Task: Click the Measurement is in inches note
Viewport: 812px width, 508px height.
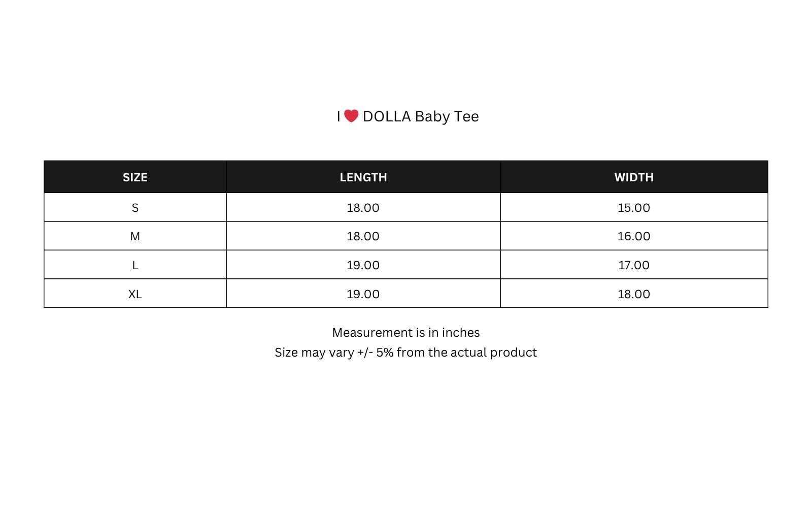Action: pyautogui.click(x=406, y=333)
